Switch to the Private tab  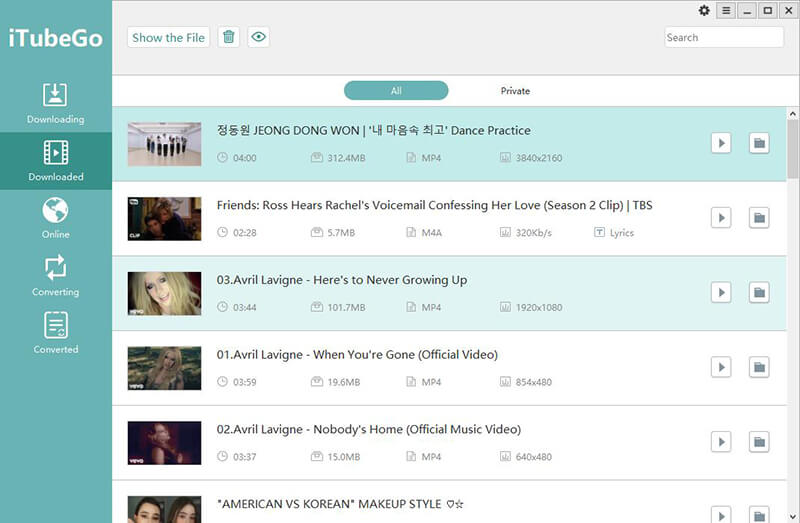tap(515, 91)
